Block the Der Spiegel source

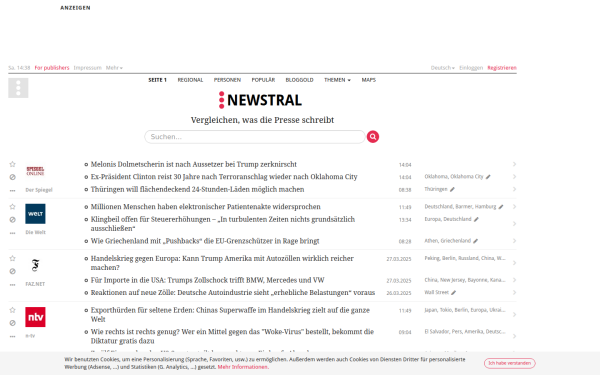point(13,177)
